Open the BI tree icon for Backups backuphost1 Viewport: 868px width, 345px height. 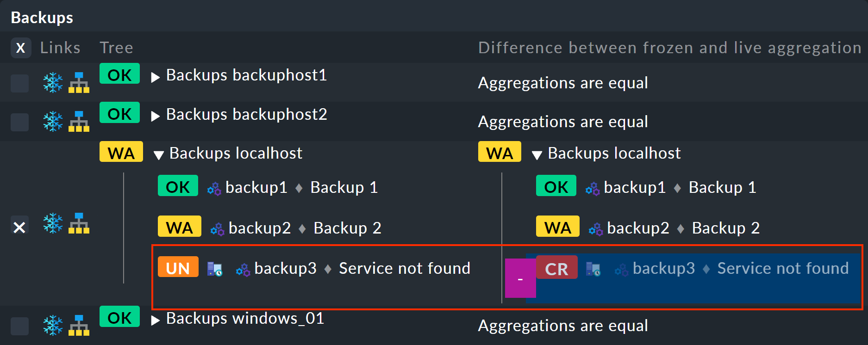tap(79, 83)
